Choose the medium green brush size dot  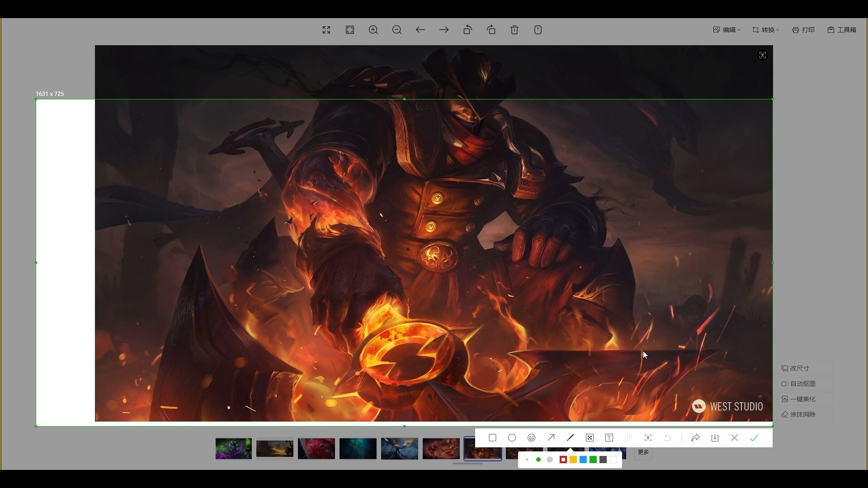(538, 460)
